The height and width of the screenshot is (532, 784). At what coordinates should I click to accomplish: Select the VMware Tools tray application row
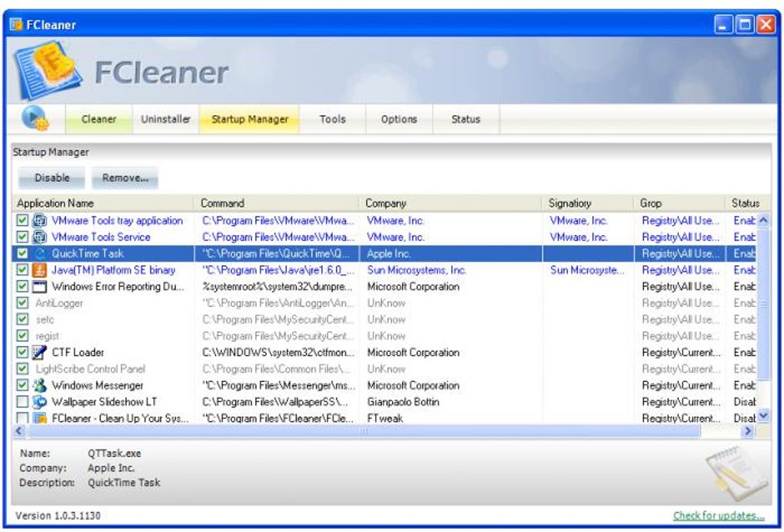[x=384, y=221]
